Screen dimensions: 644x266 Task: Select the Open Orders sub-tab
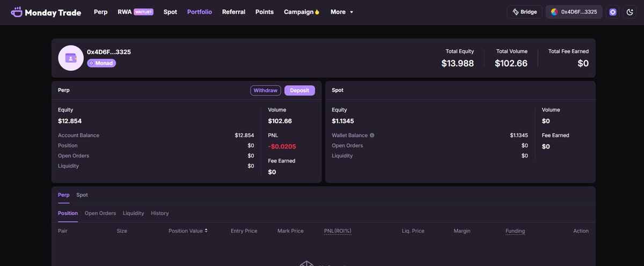pos(100,213)
